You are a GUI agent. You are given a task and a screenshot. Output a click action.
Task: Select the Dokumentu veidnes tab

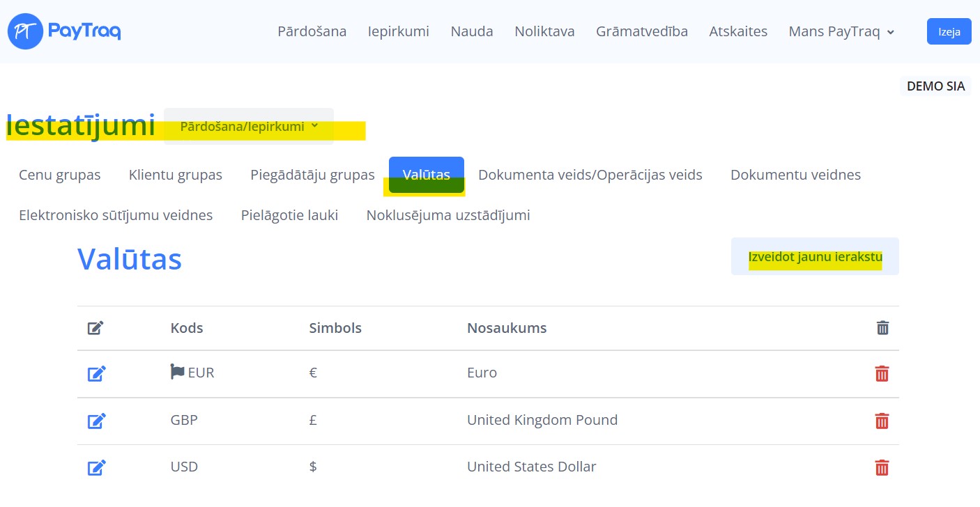795,175
